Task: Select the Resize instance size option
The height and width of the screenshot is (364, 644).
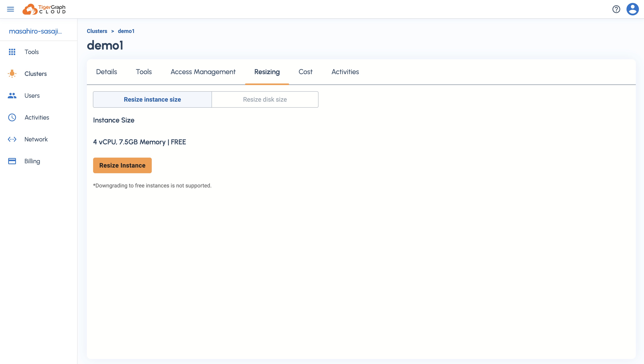Action: pos(152,99)
